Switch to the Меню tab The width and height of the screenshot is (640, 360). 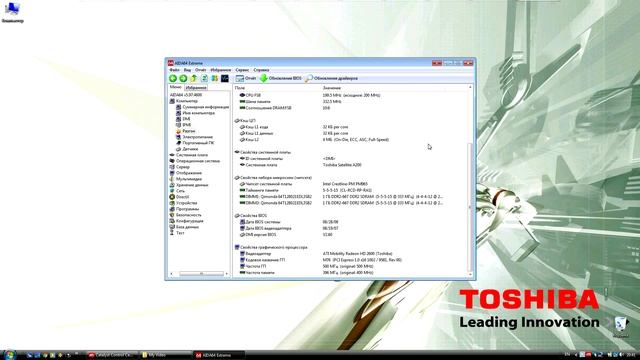(x=175, y=87)
